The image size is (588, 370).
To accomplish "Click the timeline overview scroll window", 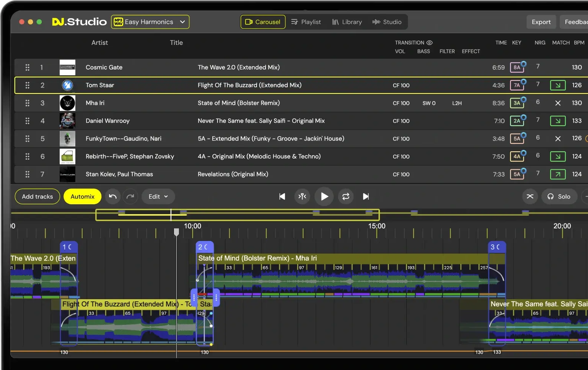I will [x=238, y=215].
